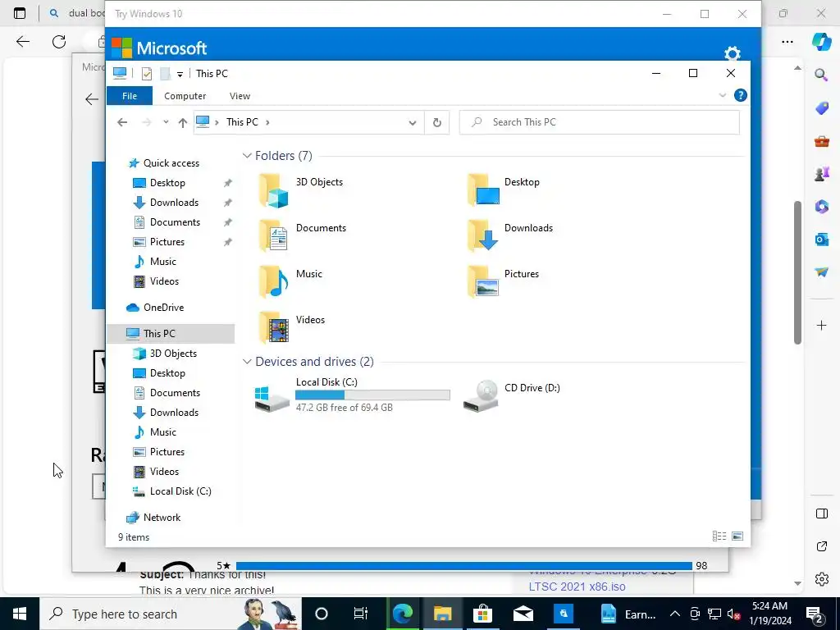Open Microsoft Store from the taskbar

click(482, 614)
